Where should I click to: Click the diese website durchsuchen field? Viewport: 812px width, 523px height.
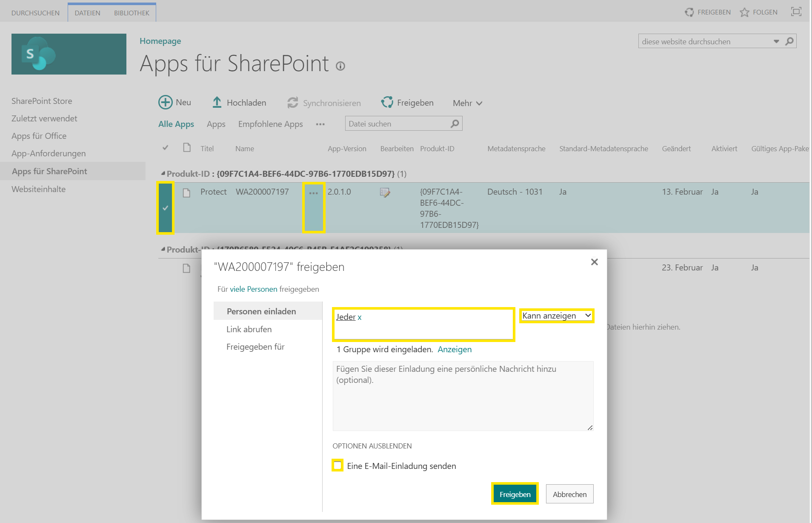[705, 41]
